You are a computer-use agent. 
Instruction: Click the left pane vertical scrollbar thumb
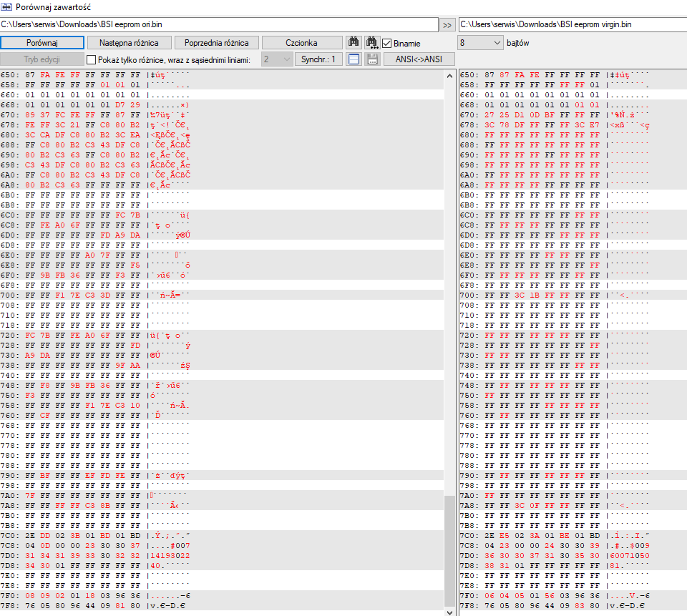[x=449, y=551]
